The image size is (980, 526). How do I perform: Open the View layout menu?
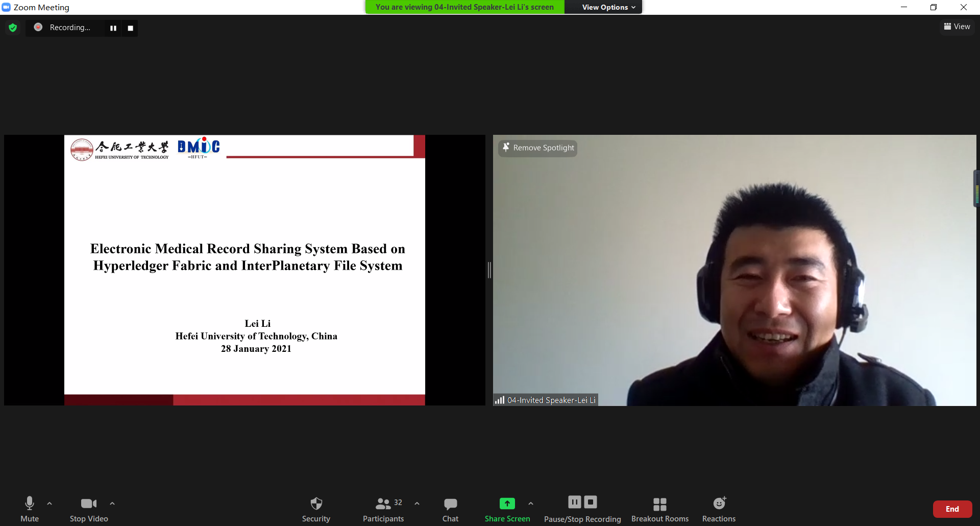point(957,27)
